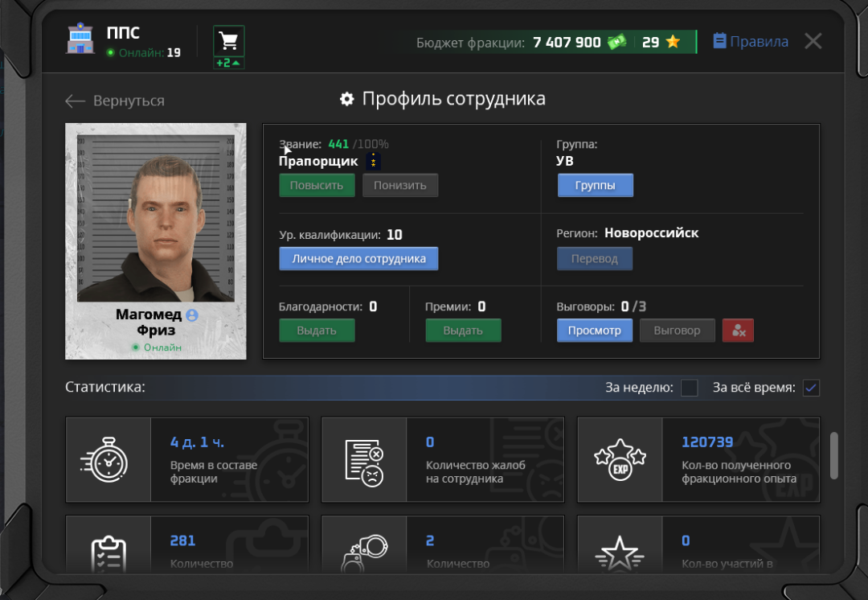The width and height of the screenshot is (868, 600).
Task: Click the blue user badge next to Магомед
Action: (x=192, y=314)
